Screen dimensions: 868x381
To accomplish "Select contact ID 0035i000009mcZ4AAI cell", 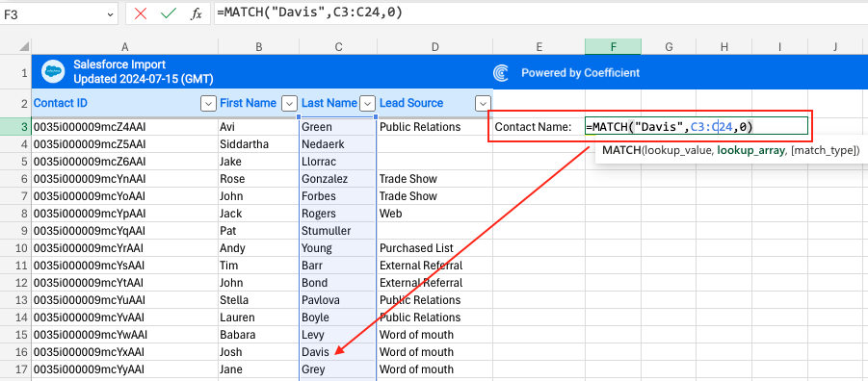I will pyautogui.click(x=124, y=127).
